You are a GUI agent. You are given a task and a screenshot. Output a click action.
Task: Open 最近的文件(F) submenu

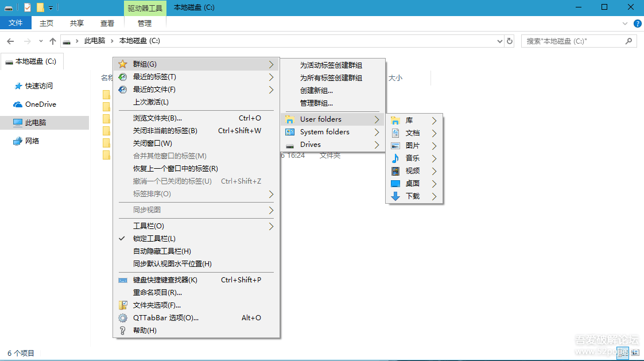click(196, 90)
